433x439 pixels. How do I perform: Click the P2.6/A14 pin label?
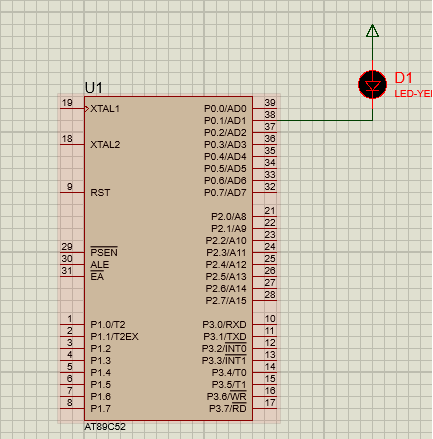tap(226, 289)
